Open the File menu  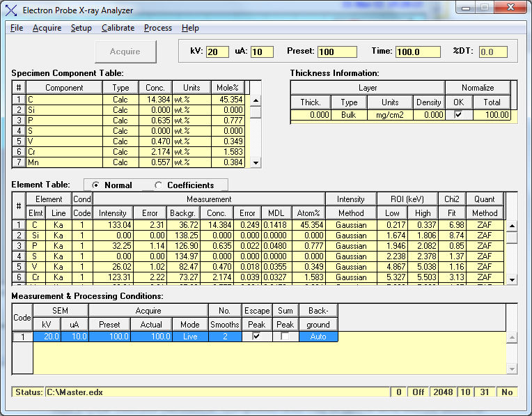[17, 28]
